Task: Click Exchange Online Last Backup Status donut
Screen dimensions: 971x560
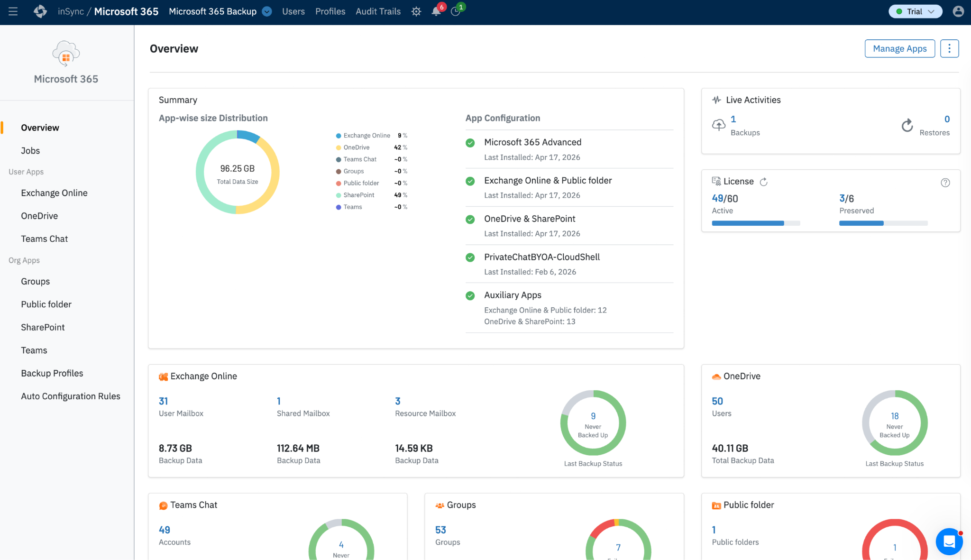Action: (593, 423)
